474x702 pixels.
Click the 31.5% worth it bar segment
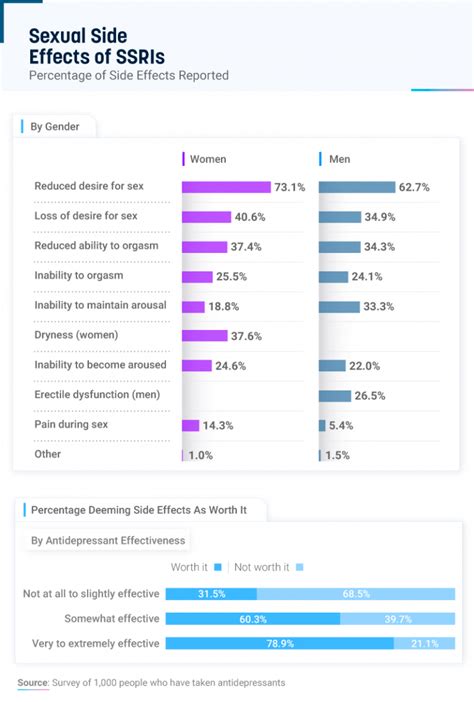pyautogui.click(x=211, y=594)
